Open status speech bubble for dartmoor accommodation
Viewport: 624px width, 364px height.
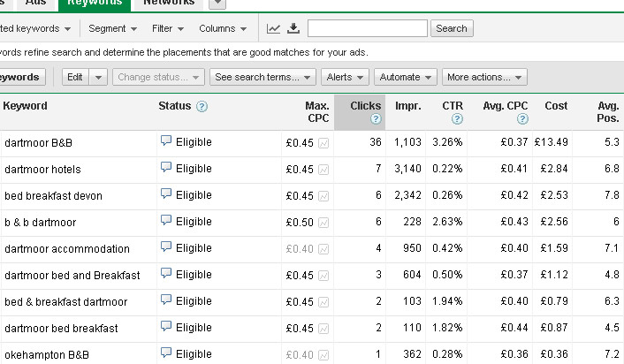point(166,247)
